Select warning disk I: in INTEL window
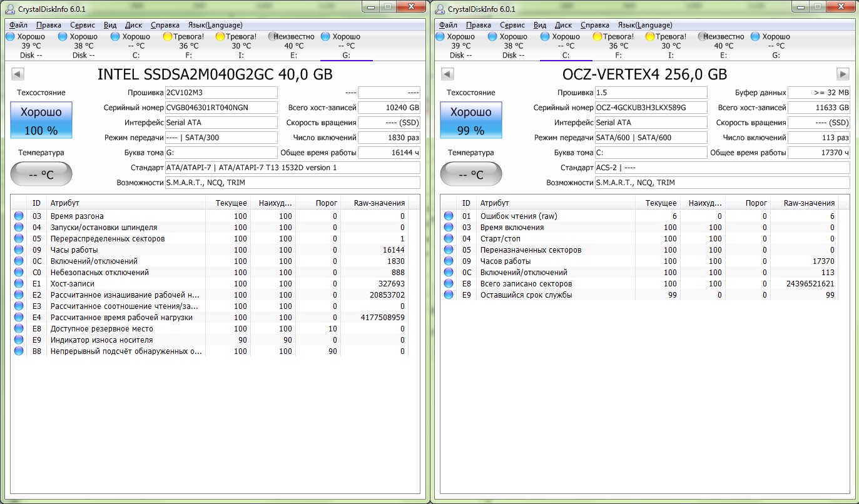Image resolution: width=859 pixels, height=504 pixels. click(237, 46)
